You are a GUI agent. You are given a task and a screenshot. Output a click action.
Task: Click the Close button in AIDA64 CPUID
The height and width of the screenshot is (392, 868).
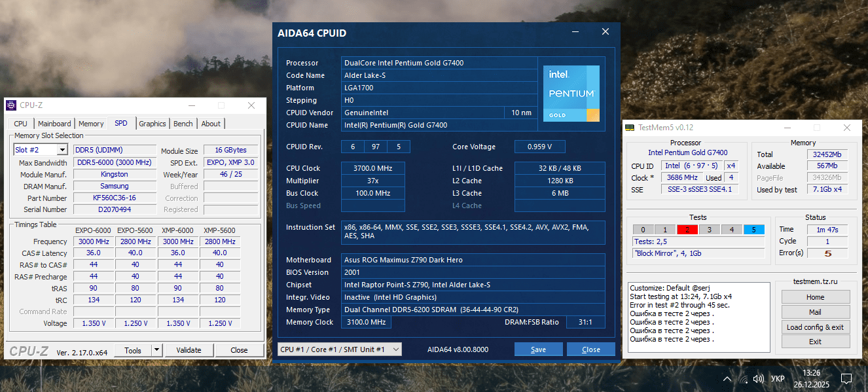(x=591, y=349)
